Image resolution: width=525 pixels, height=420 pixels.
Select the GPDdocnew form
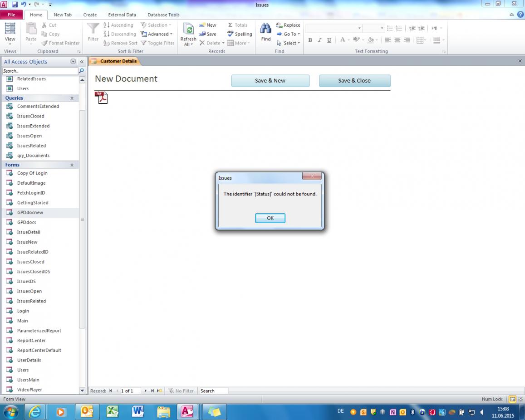[40, 213]
